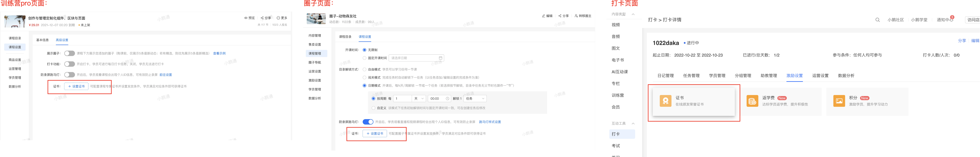Switch to 高级设置 tab

62,40
